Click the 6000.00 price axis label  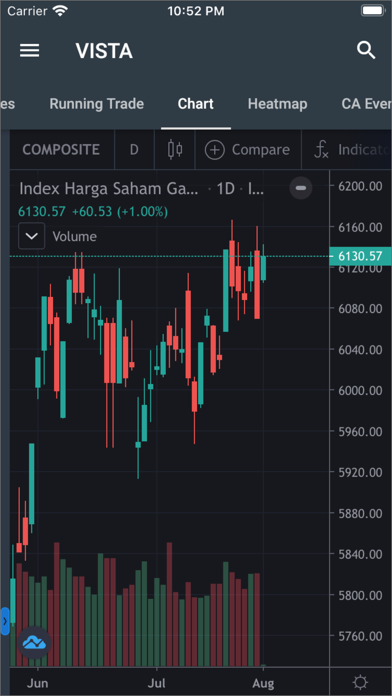point(360,391)
